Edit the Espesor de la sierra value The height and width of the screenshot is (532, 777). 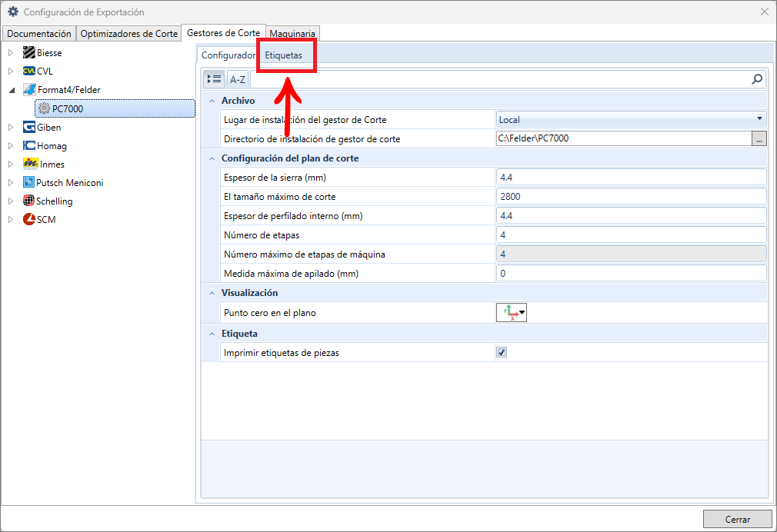point(631,178)
